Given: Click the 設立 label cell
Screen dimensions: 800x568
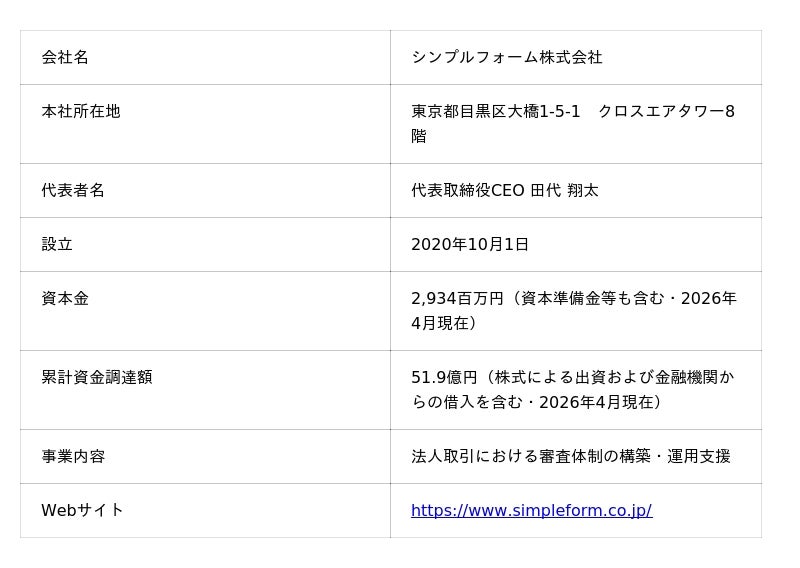Looking at the screenshot, I should coord(57,245).
